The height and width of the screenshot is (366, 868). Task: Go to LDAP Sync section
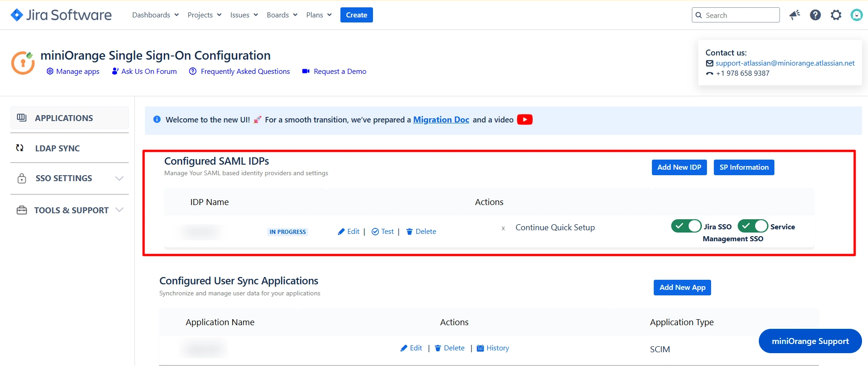tap(57, 148)
